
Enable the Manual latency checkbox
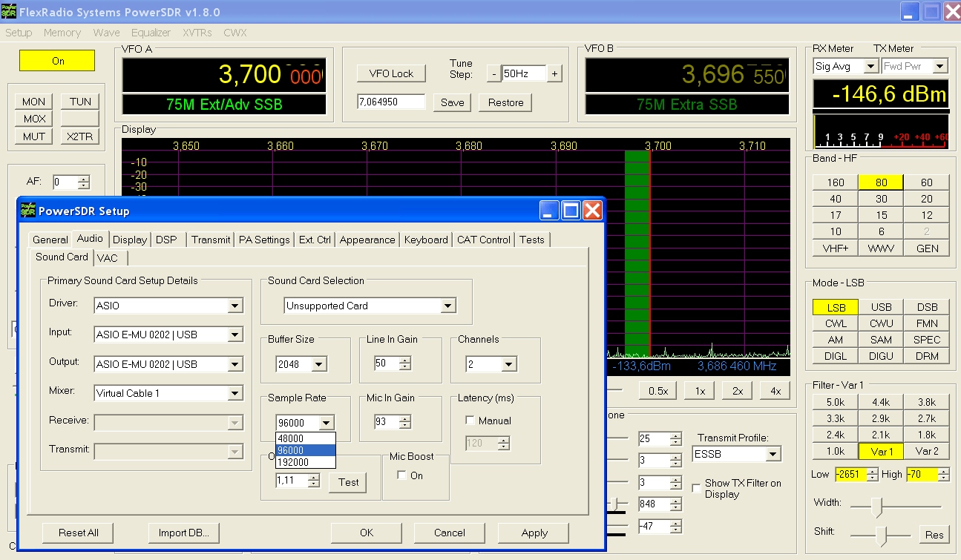pyautogui.click(x=470, y=421)
